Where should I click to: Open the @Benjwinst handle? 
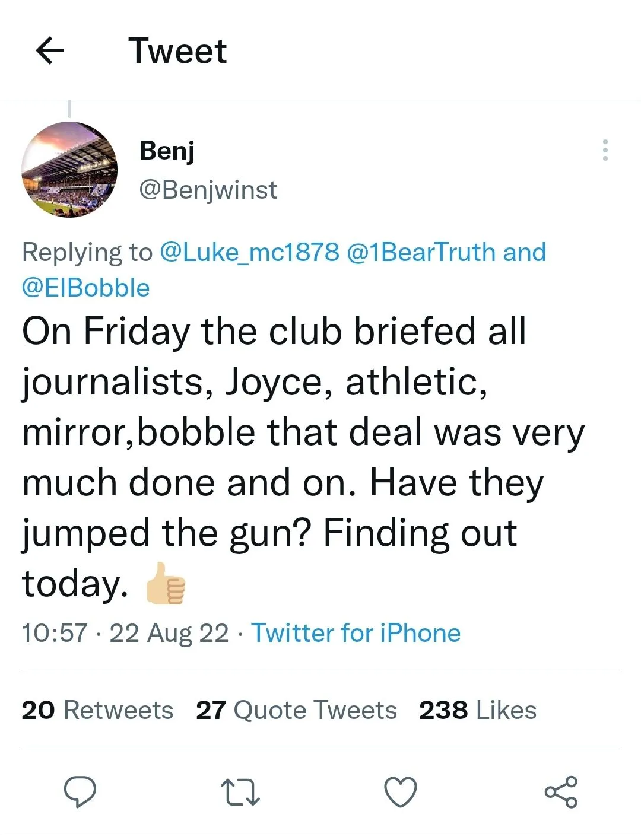point(208,190)
